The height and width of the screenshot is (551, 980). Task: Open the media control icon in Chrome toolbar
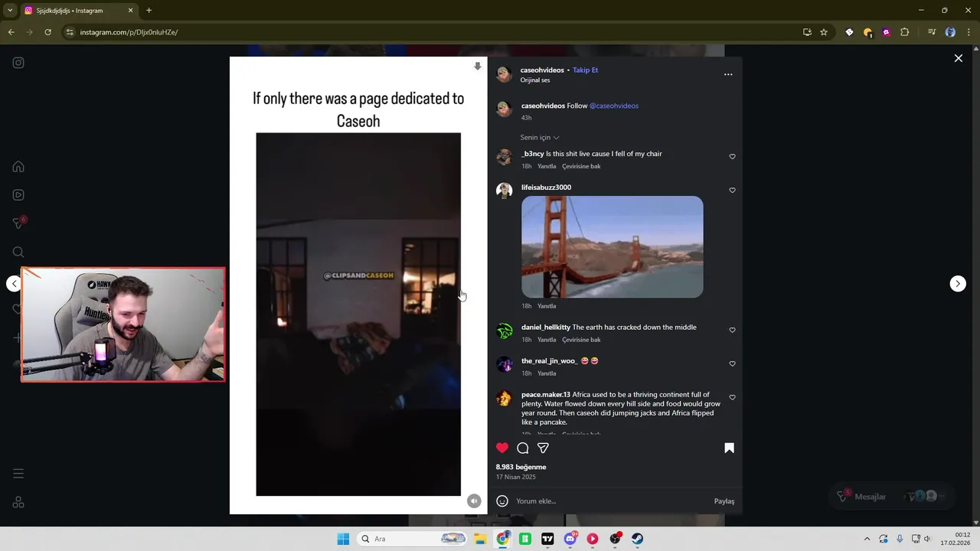point(932,32)
